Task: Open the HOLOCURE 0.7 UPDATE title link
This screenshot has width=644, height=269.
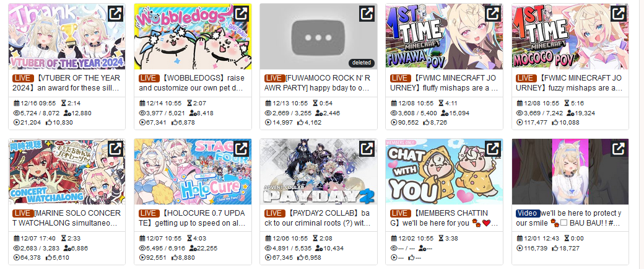Action: (192, 218)
